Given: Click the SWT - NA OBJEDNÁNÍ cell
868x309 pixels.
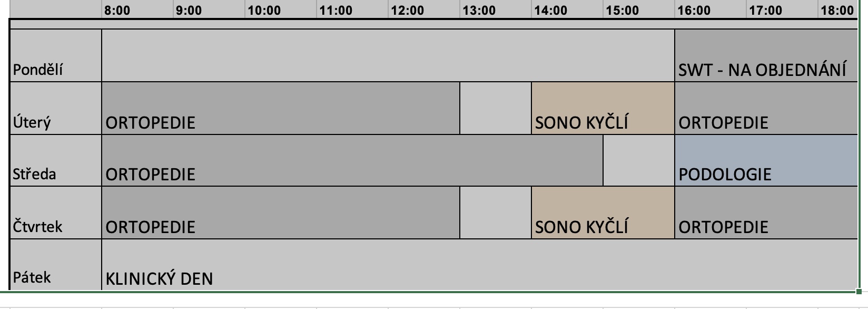Looking at the screenshot, I should click(765, 56).
